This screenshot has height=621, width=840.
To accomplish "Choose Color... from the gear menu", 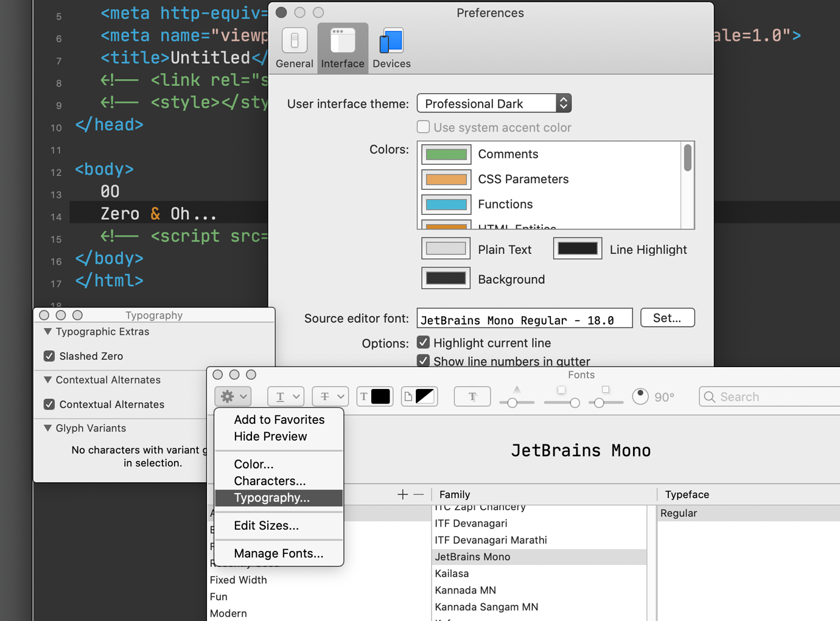I will 279,464.
